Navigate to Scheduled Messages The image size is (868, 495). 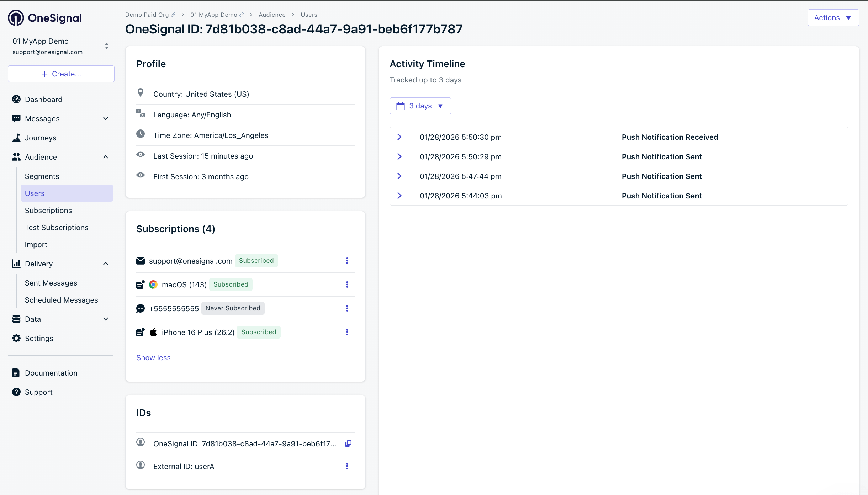coord(61,300)
